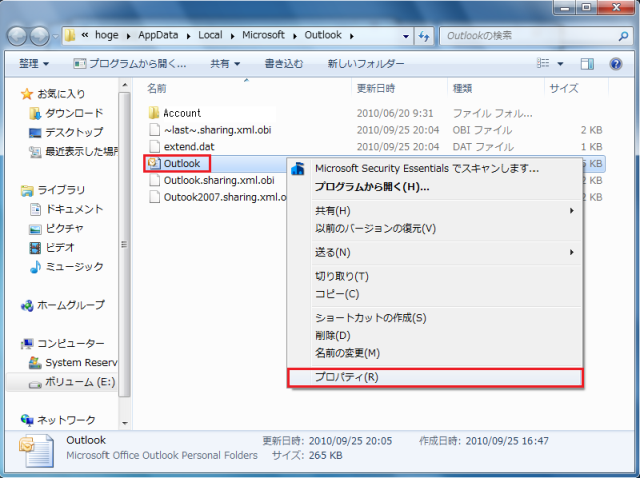Click the Back navigation arrow button
Screen dimensions: 640x478
[17, 36]
